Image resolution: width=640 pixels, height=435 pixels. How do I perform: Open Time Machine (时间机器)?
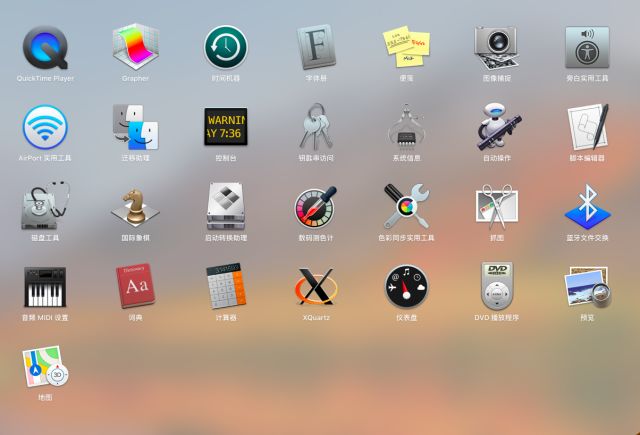pyautogui.click(x=225, y=47)
